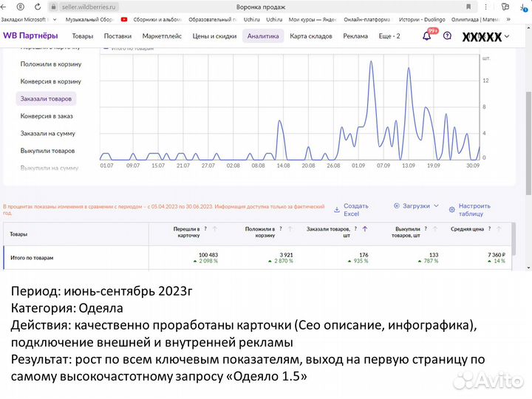Select Конверсия в корзину metric
Screen dimensions: 532x399
click(51, 81)
